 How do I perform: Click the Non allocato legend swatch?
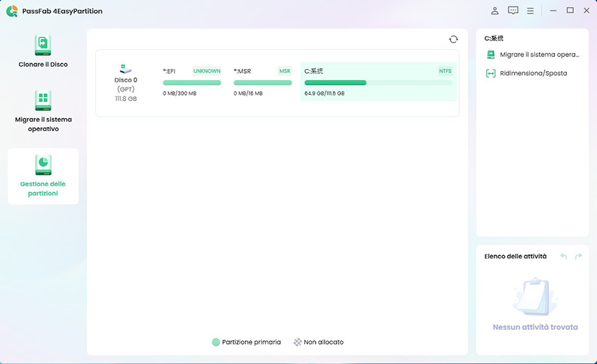pos(298,342)
